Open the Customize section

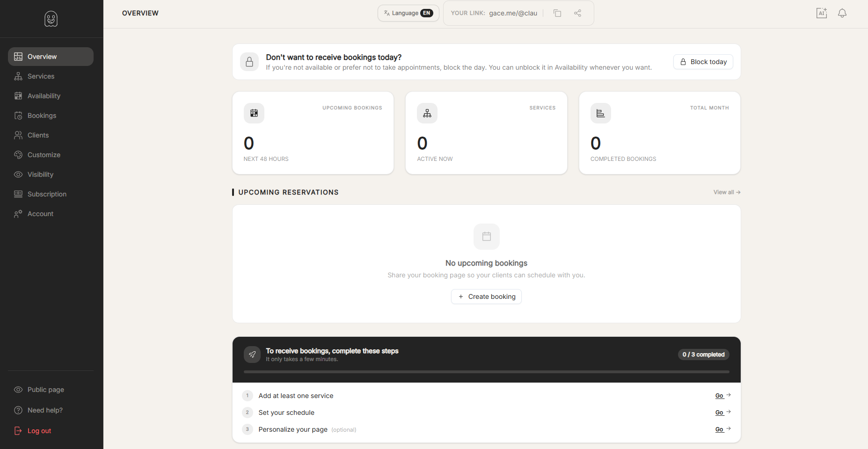point(44,154)
